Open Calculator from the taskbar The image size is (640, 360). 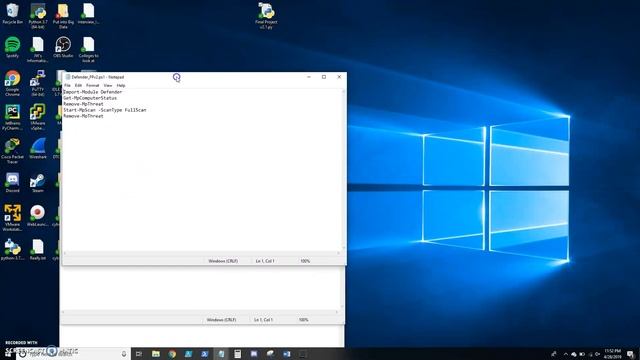238,354
